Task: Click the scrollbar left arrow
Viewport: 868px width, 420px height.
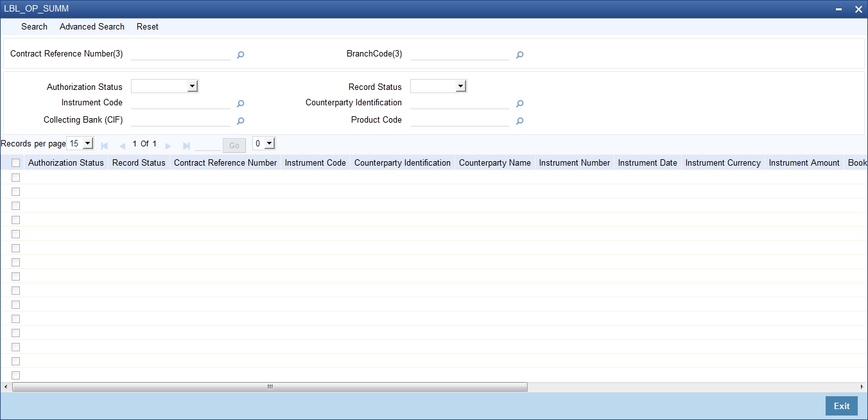Action: (x=6, y=387)
